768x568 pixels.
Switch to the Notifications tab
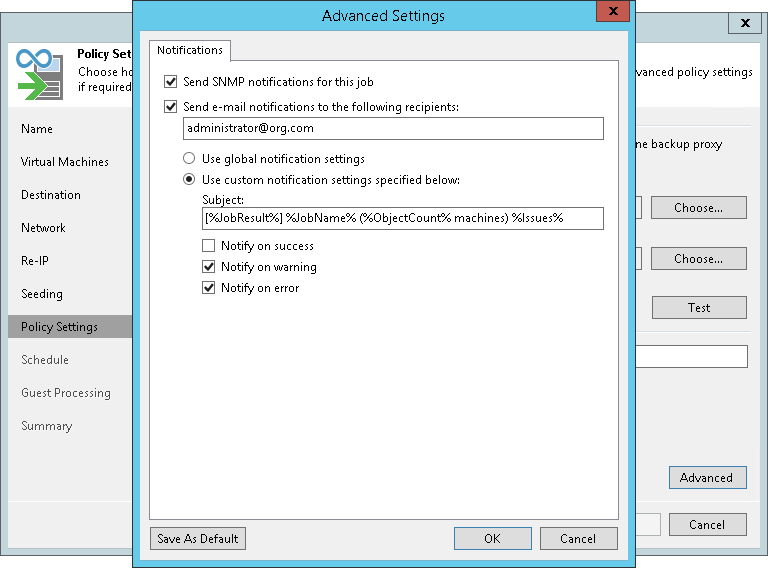pyautogui.click(x=190, y=50)
